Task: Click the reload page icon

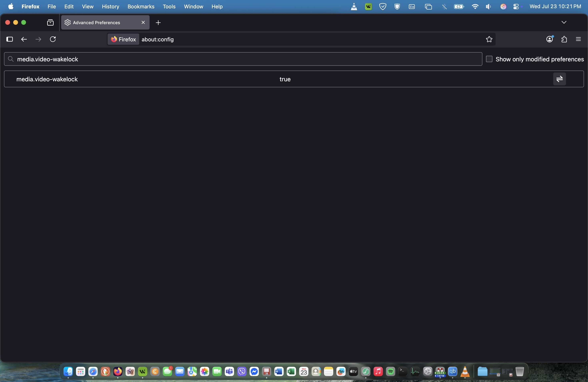Action: coord(53,39)
